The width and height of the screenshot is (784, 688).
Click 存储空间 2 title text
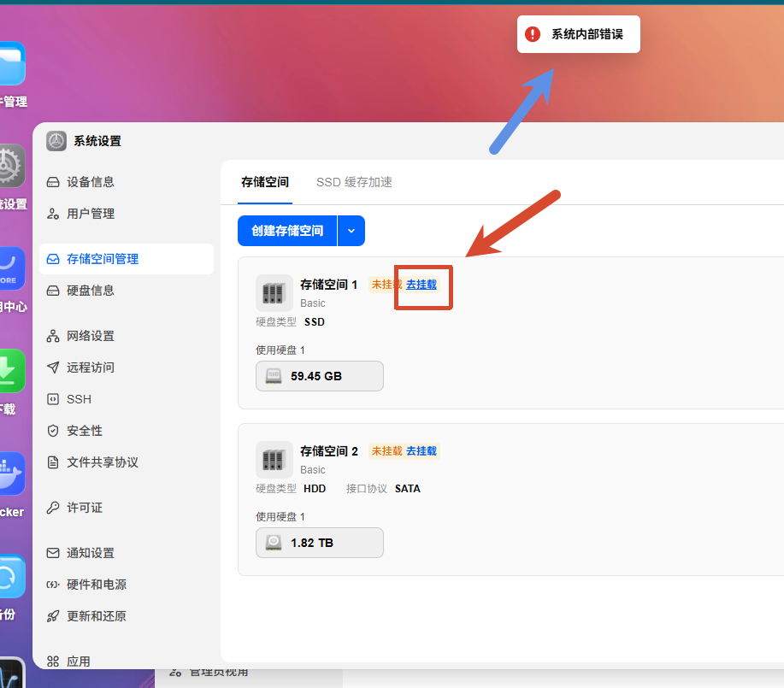pyautogui.click(x=328, y=451)
